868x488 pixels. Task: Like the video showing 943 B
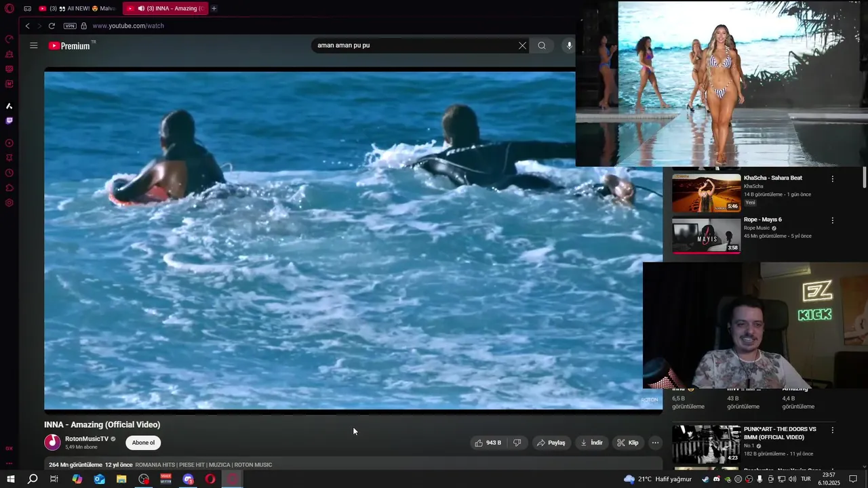click(x=488, y=443)
